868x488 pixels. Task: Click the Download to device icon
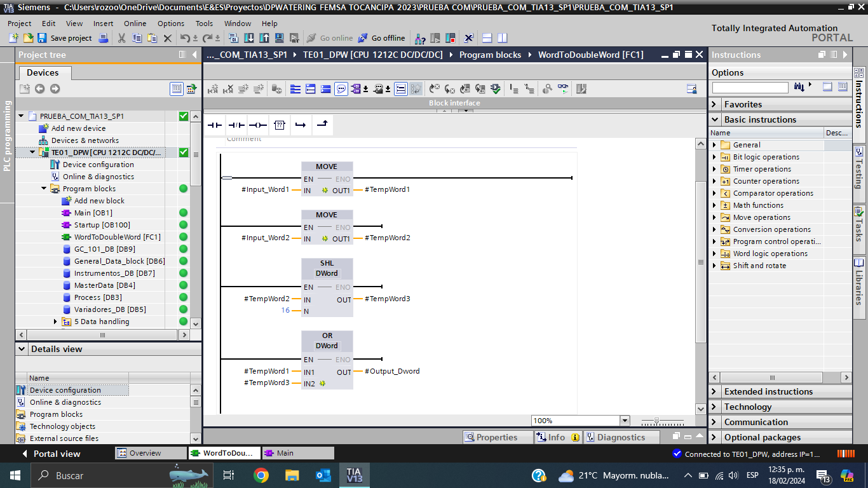[x=249, y=38]
